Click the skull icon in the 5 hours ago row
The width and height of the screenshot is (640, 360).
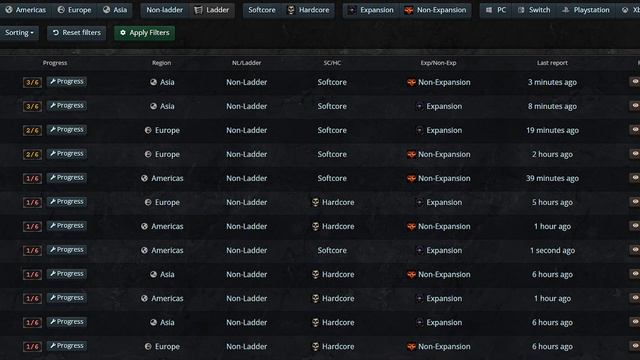[315, 202]
